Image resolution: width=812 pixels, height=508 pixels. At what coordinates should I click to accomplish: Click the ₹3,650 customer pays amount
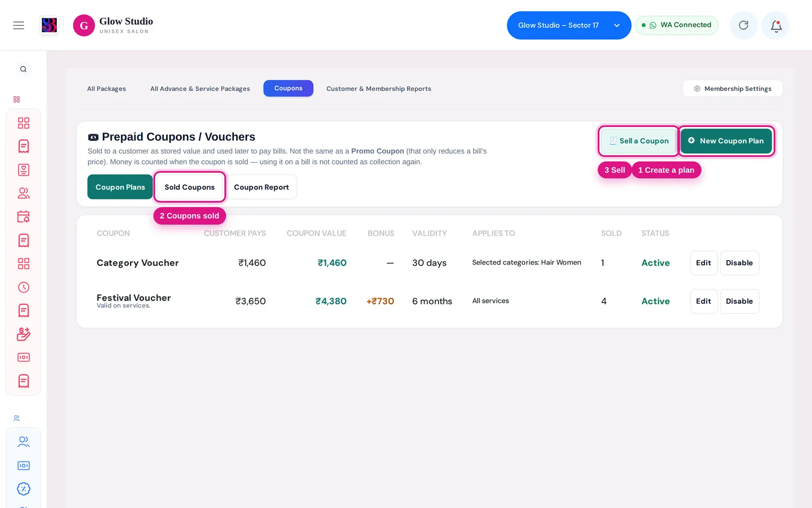pyautogui.click(x=251, y=301)
